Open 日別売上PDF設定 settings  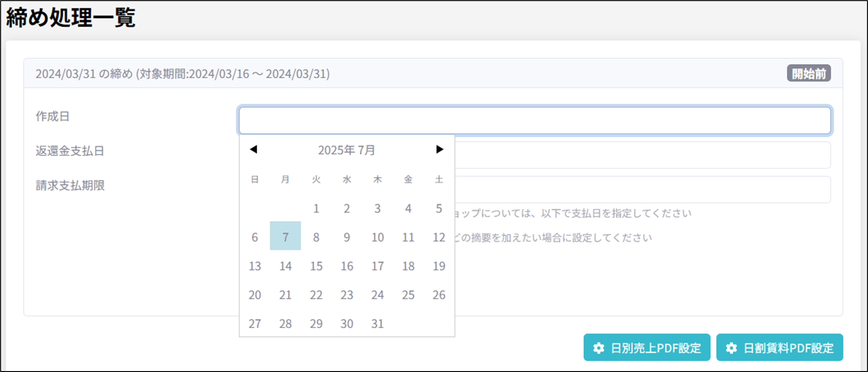[x=647, y=348]
